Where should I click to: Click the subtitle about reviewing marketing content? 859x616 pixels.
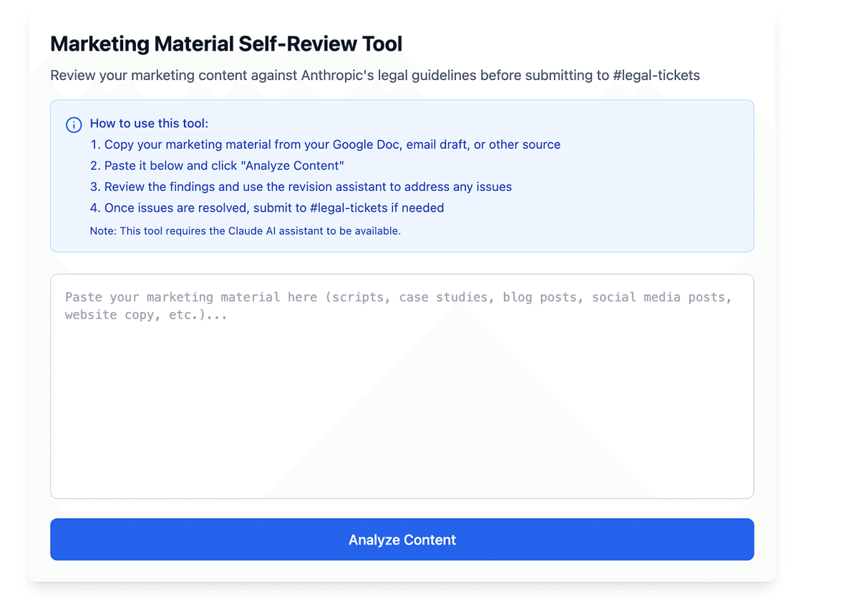click(x=374, y=75)
